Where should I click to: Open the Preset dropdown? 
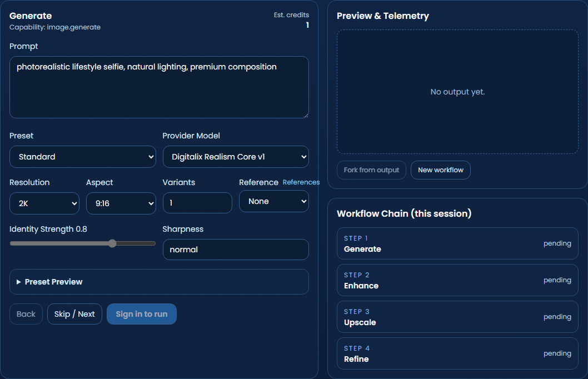point(82,157)
